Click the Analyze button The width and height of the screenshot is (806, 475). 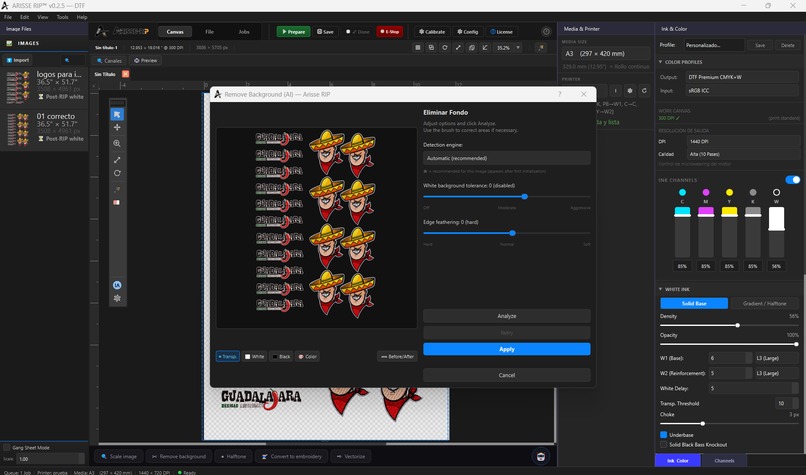506,316
